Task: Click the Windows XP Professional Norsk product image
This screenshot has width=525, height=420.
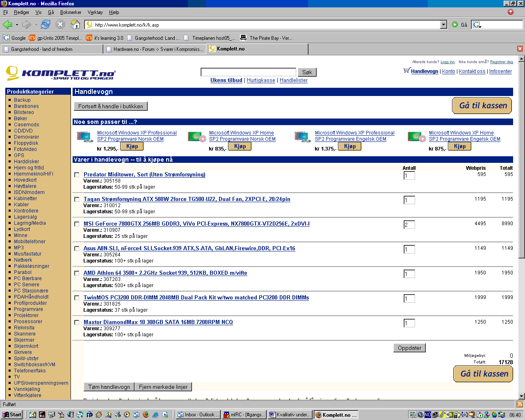Action: [85, 137]
